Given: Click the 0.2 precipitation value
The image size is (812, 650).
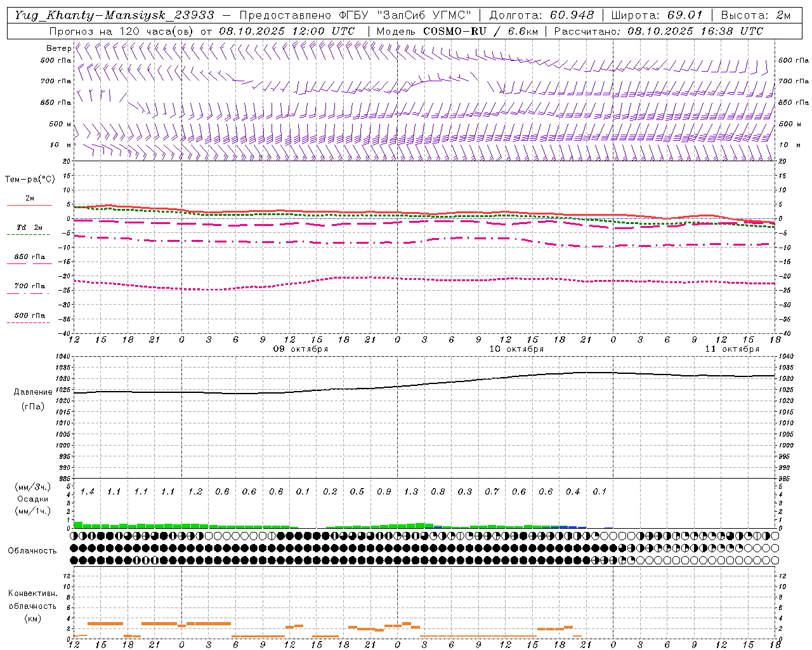Looking at the screenshot, I should click(x=330, y=492).
